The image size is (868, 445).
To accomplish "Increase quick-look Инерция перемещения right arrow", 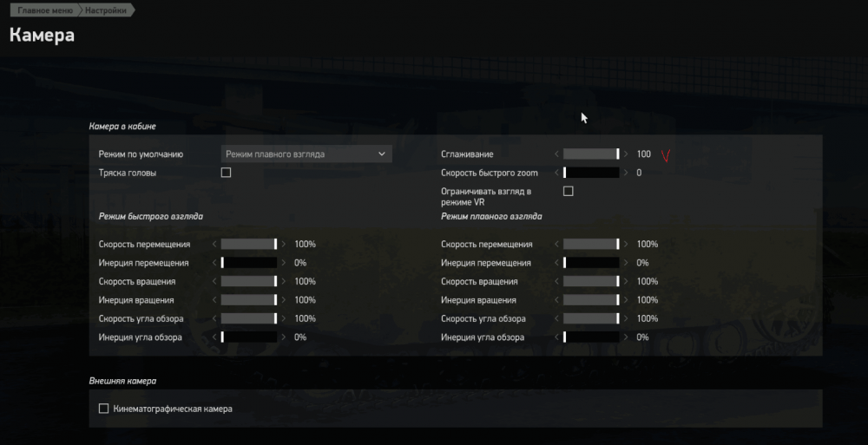I will [284, 263].
